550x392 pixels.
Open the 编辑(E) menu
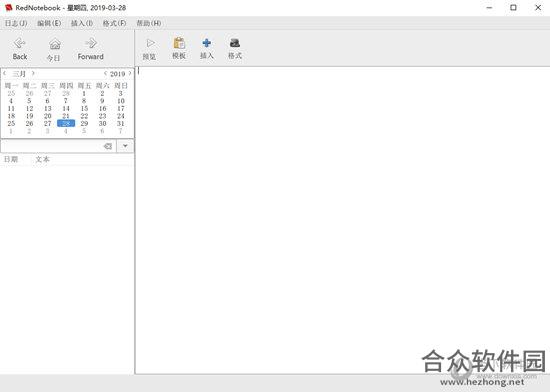[49, 23]
